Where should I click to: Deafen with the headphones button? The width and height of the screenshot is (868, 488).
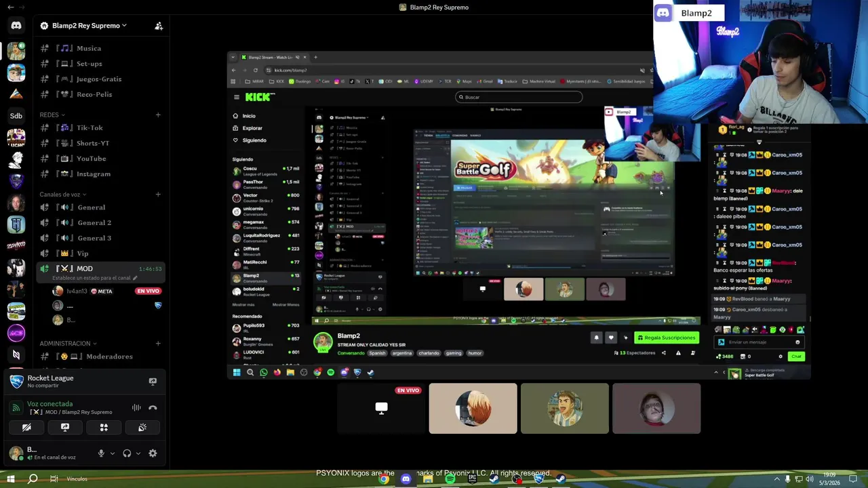(127, 453)
